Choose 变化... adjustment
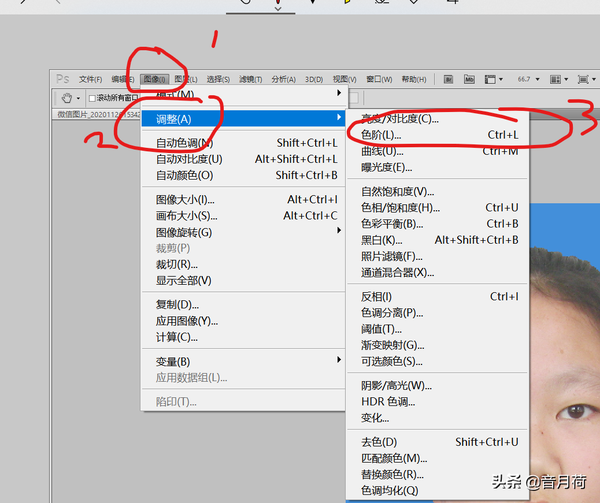600x503 pixels. pos(438,418)
